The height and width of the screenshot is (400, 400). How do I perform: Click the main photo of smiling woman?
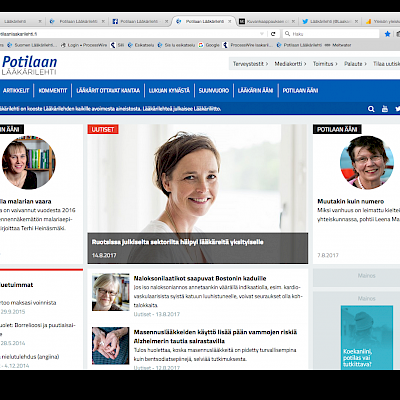pyautogui.click(x=198, y=178)
